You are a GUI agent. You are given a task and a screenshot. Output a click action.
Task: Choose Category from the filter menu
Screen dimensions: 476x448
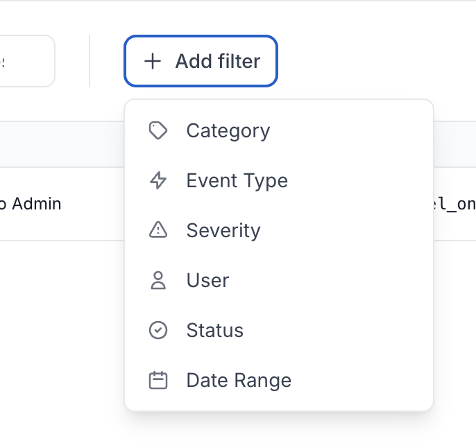[x=228, y=130]
